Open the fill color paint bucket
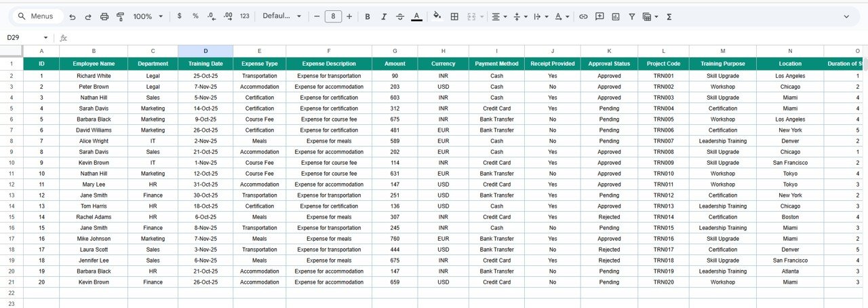 pos(437,16)
